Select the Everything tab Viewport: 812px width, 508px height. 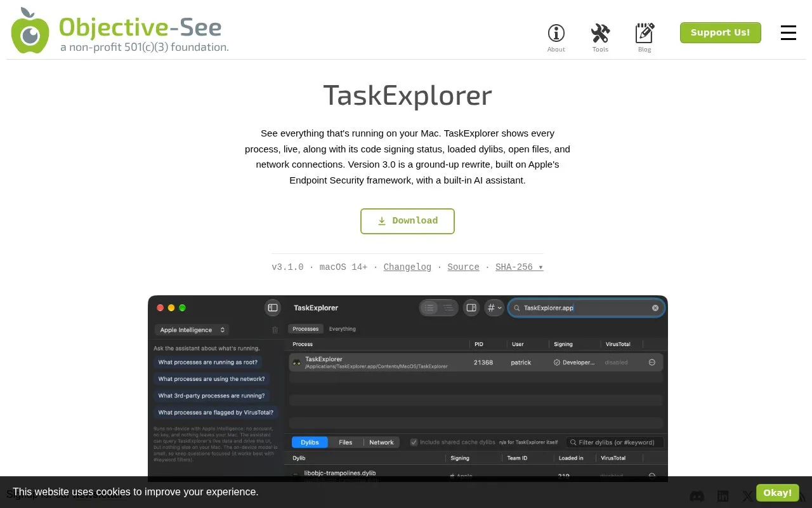pos(343,329)
